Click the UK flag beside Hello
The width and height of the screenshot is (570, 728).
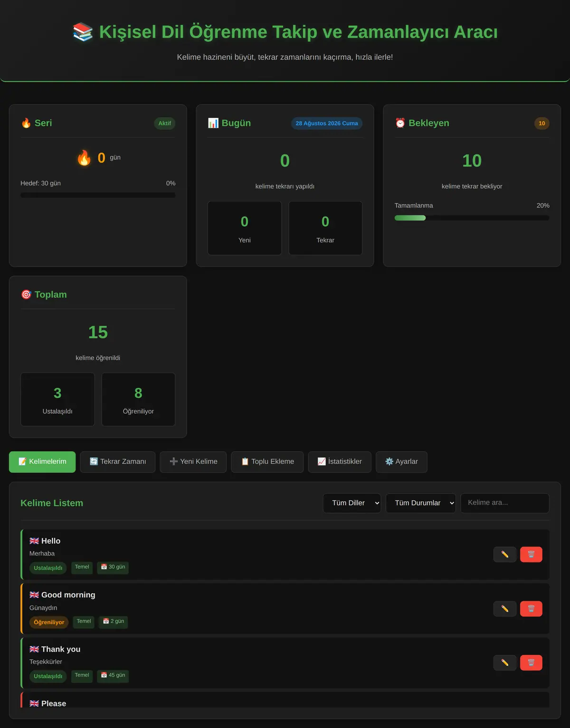click(x=34, y=541)
